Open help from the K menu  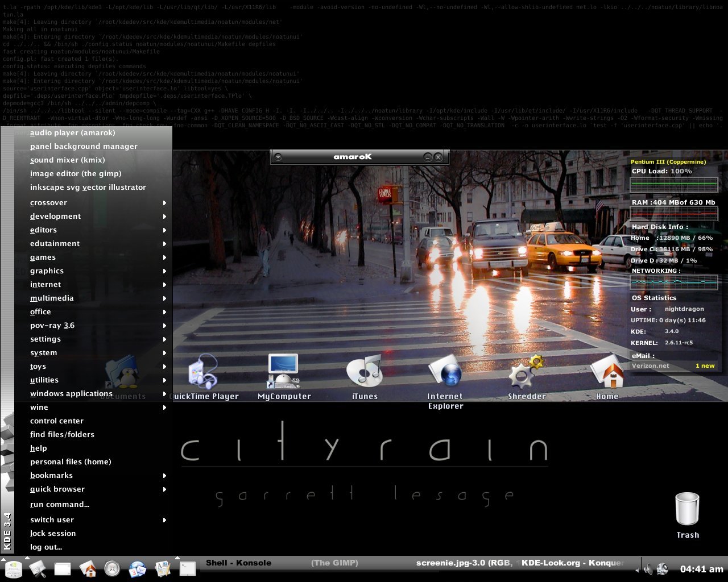93,448
